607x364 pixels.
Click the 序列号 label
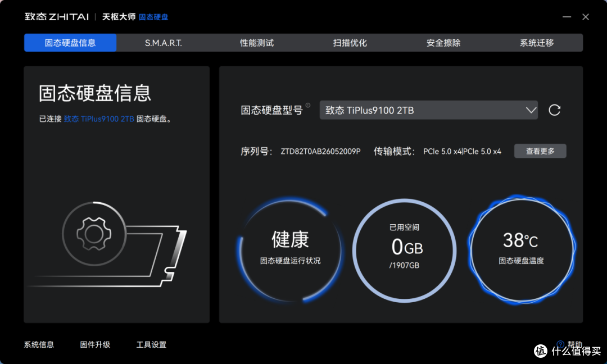click(256, 151)
